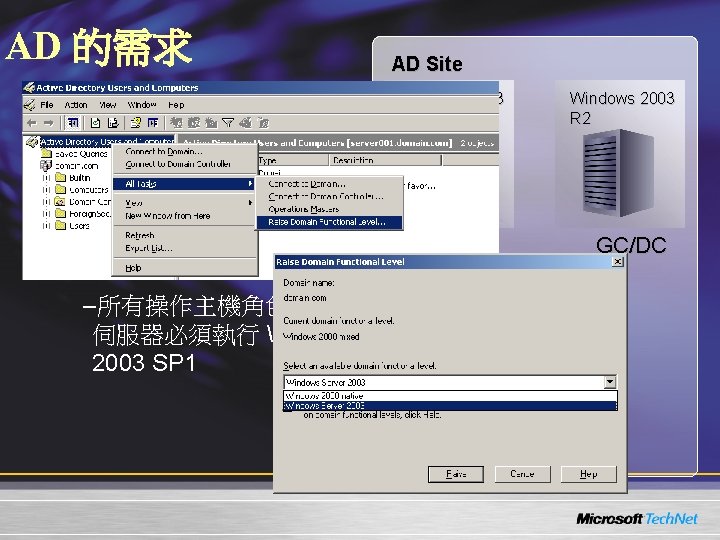Expand the Computers folder
The width and height of the screenshot is (720, 540).
point(46,190)
